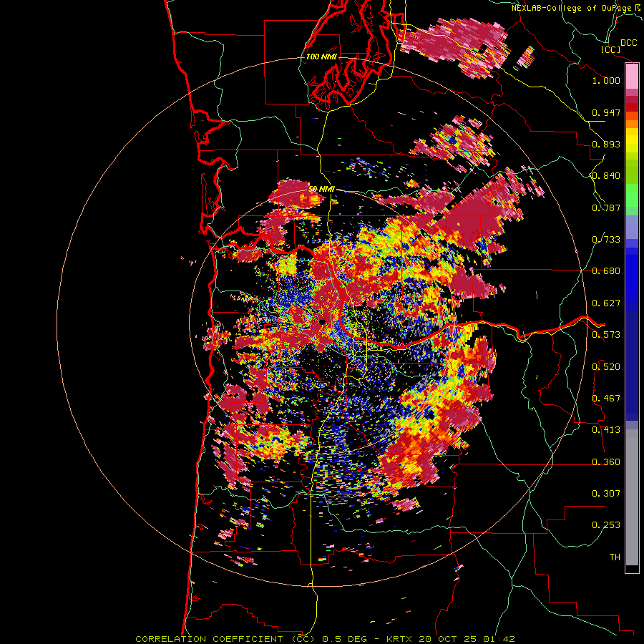This screenshot has width=644, height=644.
Task: Click the 0.627 scale value
Action: [606, 303]
